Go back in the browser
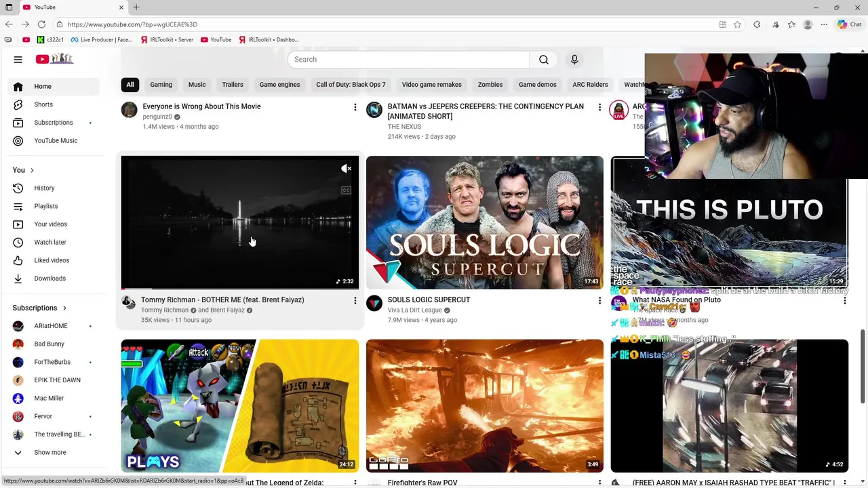 pyautogui.click(x=9, y=24)
